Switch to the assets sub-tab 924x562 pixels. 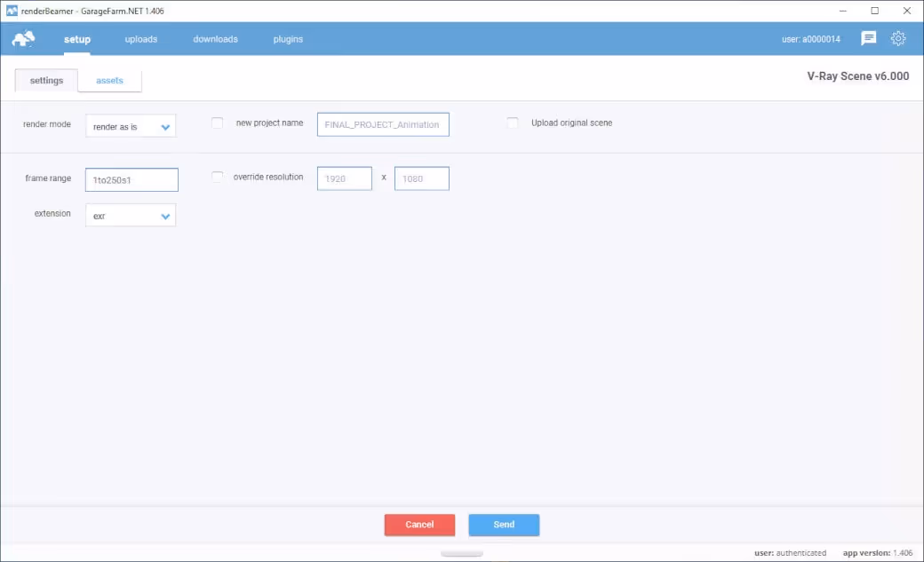click(x=109, y=80)
